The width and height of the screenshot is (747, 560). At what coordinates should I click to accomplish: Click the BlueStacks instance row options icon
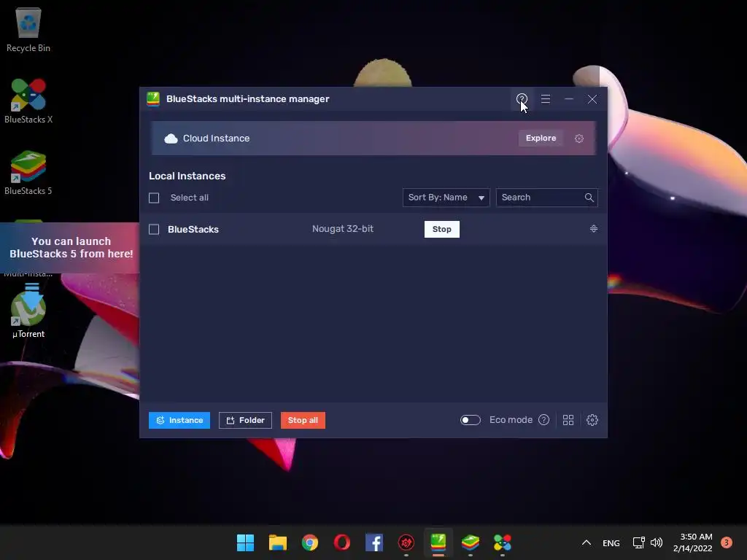click(594, 229)
